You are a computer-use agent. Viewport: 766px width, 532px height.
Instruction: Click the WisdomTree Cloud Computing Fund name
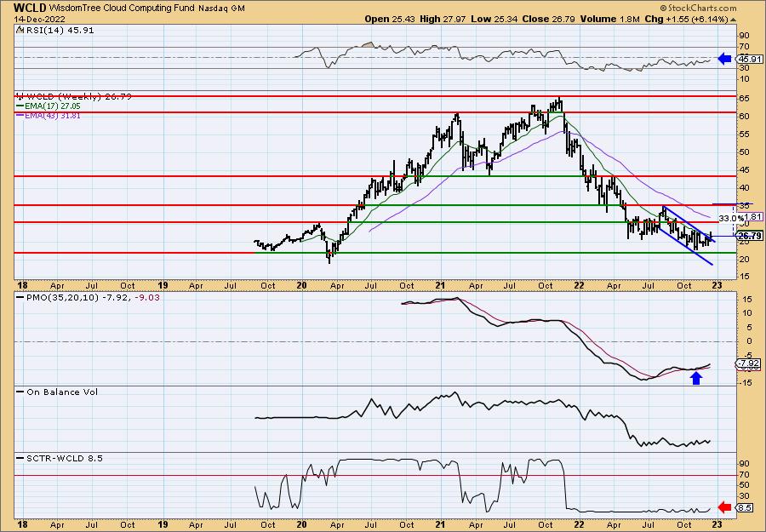[x=122, y=9]
